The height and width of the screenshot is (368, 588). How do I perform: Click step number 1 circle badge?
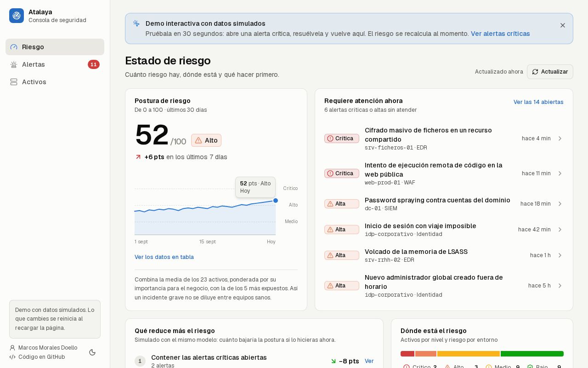140,361
